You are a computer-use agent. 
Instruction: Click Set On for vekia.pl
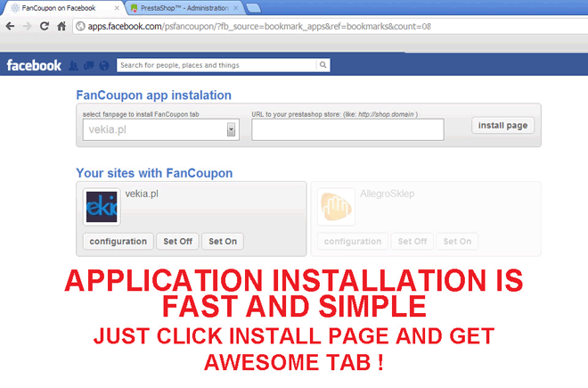tap(223, 241)
